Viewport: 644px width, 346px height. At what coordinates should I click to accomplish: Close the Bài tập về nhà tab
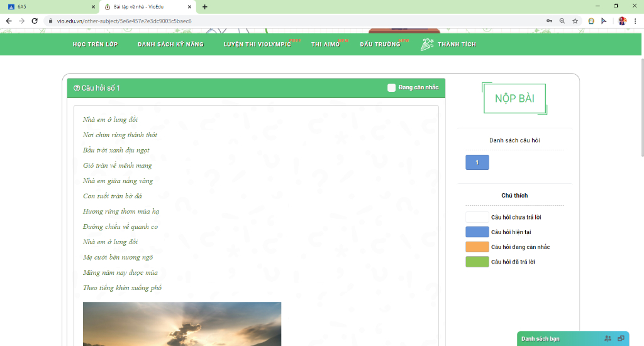point(189,6)
